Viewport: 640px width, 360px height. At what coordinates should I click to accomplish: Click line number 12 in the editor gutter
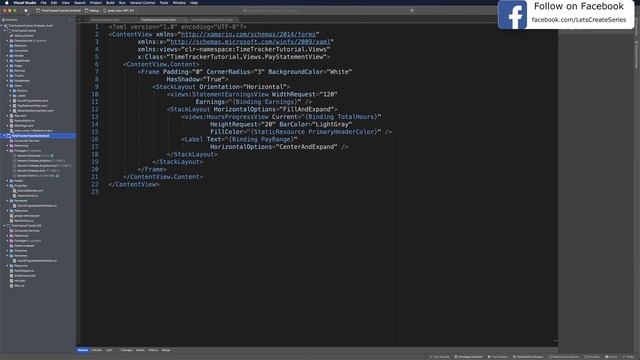tap(95, 109)
